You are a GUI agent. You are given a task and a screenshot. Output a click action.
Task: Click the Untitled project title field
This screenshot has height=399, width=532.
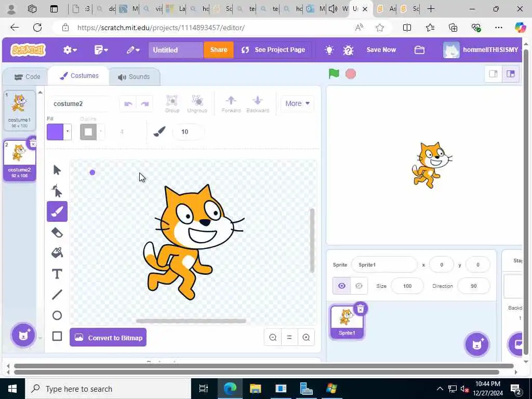pyautogui.click(x=176, y=50)
